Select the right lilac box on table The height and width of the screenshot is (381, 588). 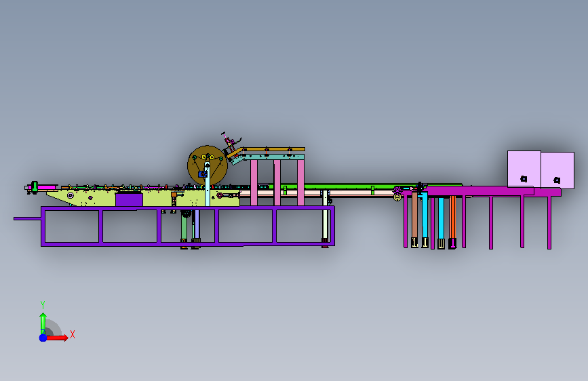[557, 171]
